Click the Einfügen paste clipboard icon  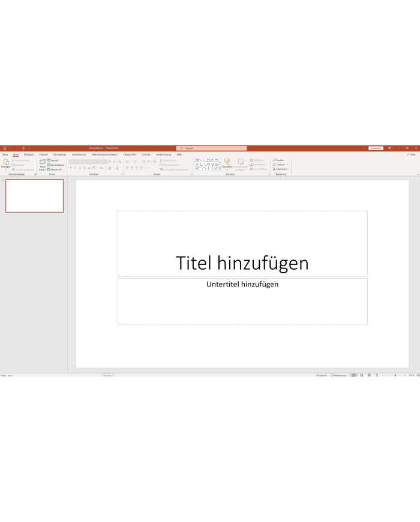coord(5,162)
